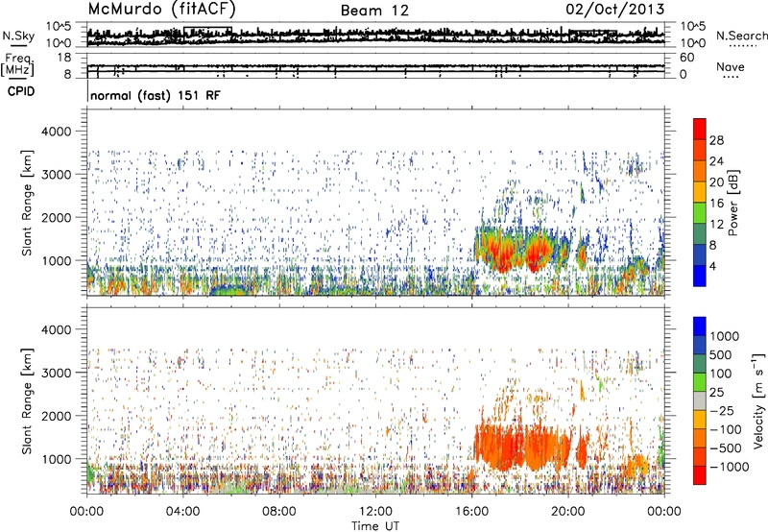Viewport: 768px width, 532px height.
Task: Click the '16' power colorbar label
Action: pos(716,204)
